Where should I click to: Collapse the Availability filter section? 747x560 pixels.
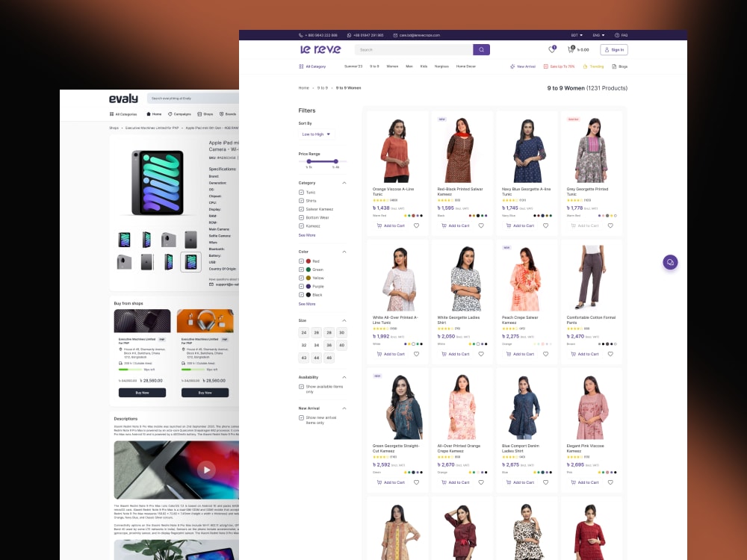pos(344,377)
